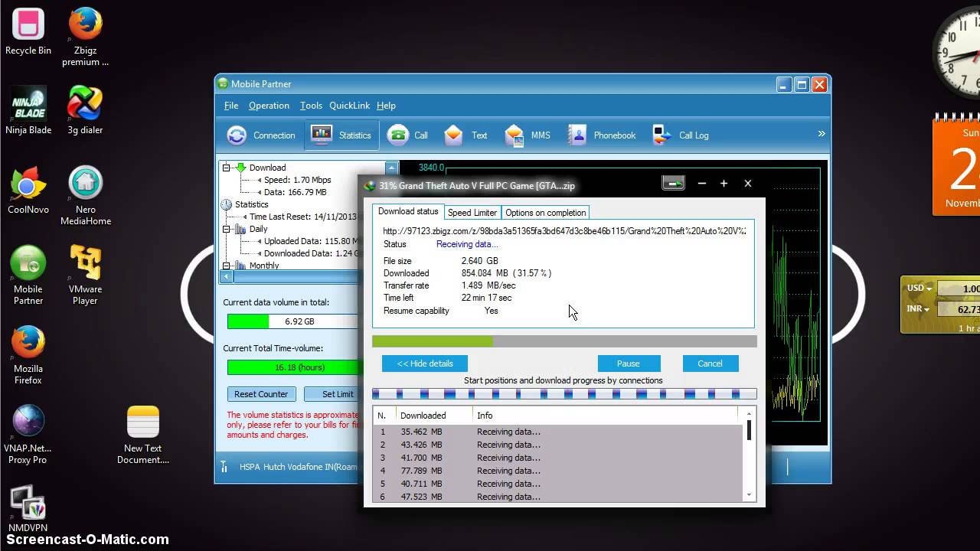Click the download URL text
Image resolution: width=980 pixels, height=551 pixels.
tap(564, 230)
